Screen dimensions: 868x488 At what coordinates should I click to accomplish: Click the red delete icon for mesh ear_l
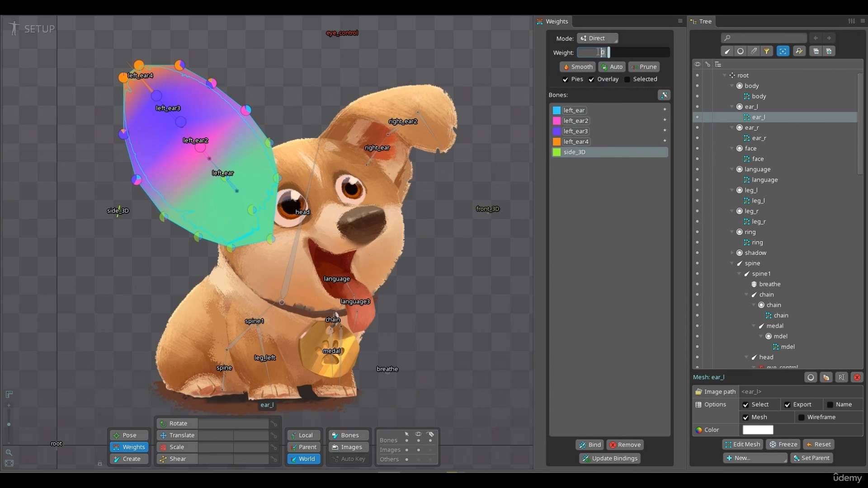tap(857, 377)
